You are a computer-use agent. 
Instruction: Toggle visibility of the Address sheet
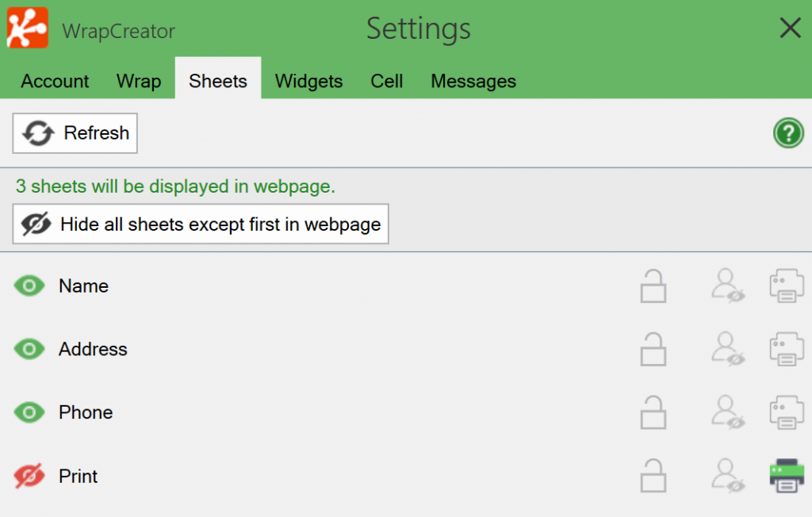point(29,349)
